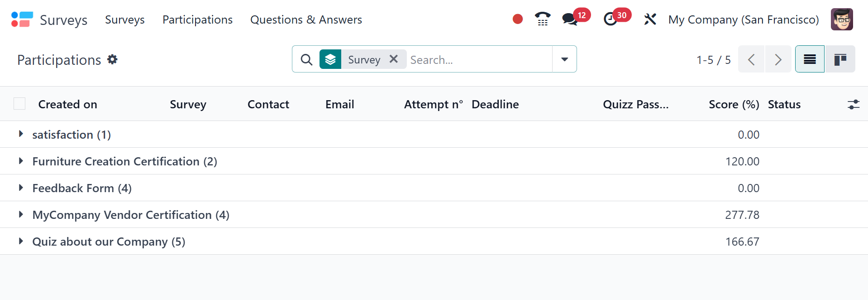Open the Discuss conversations icon
The width and height of the screenshot is (868, 300).
pos(569,19)
